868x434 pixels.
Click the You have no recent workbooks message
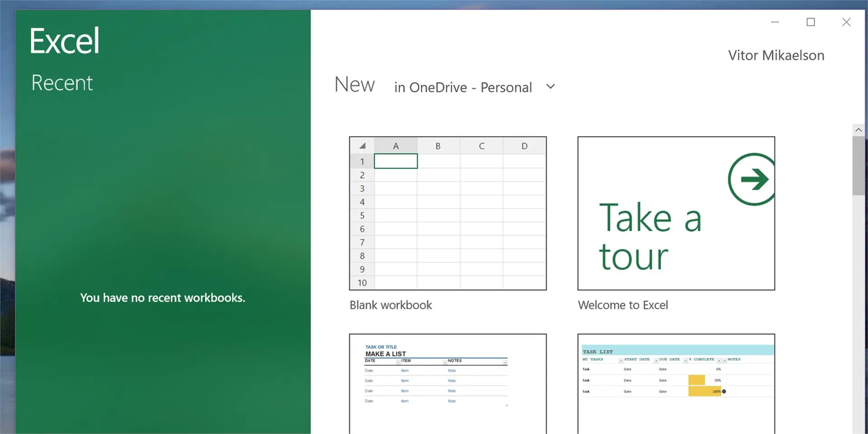point(163,297)
